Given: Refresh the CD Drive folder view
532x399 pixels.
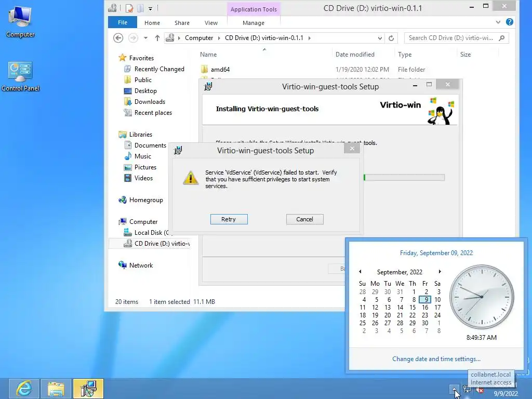Looking at the screenshot, I should point(391,38).
